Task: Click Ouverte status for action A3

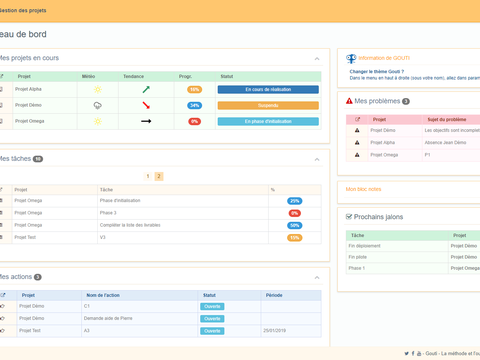Action: coord(212,331)
